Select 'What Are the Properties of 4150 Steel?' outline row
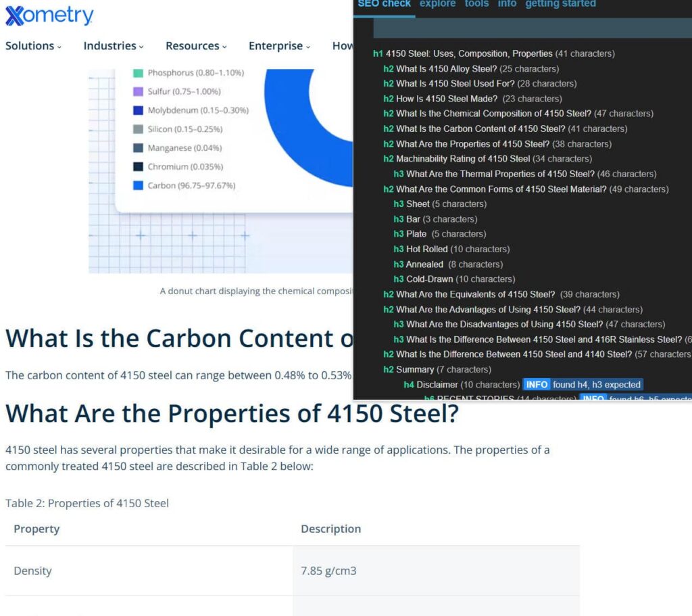Viewport: 692px width, 616px height. (497, 144)
